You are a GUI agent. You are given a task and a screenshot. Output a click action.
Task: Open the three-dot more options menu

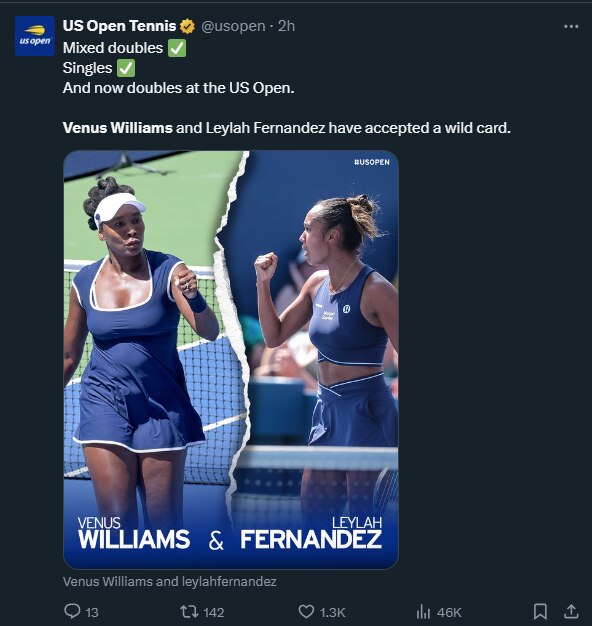tap(571, 26)
